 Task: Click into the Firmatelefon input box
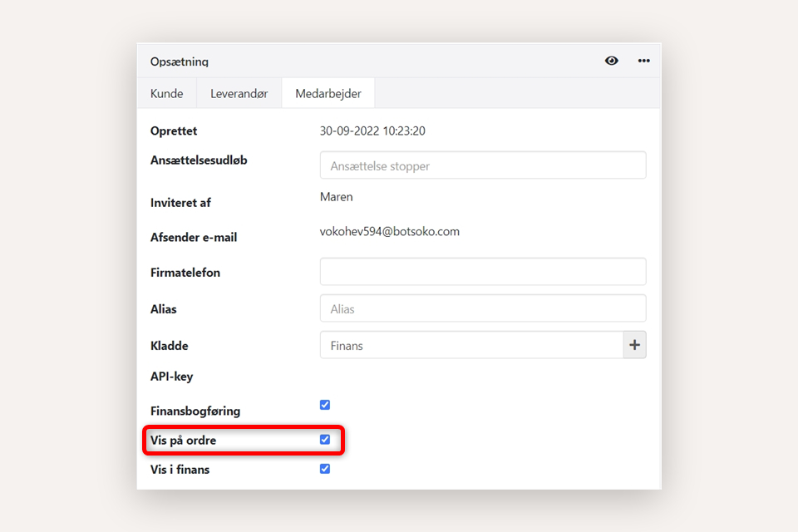pos(482,272)
